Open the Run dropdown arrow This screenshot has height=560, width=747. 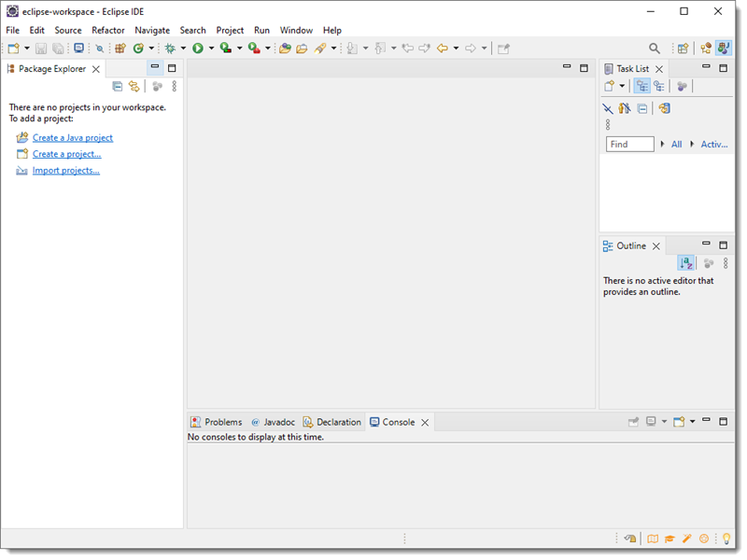(211, 49)
